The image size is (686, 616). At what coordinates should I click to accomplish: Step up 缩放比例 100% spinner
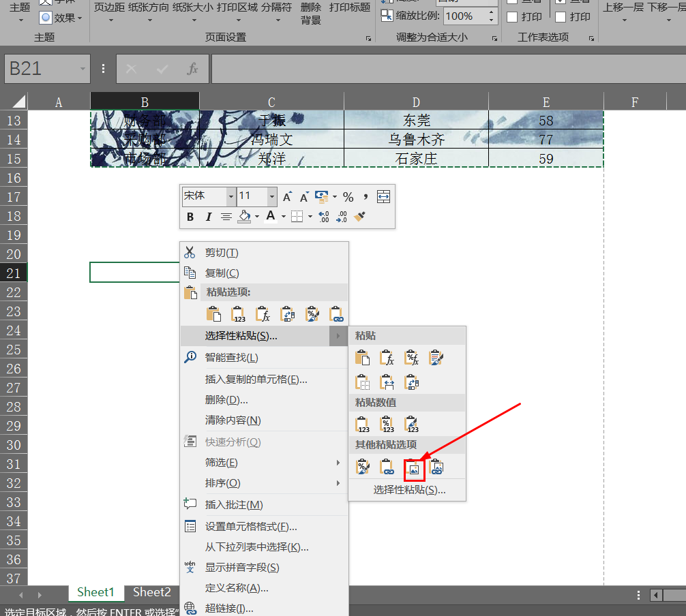[492, 13]
